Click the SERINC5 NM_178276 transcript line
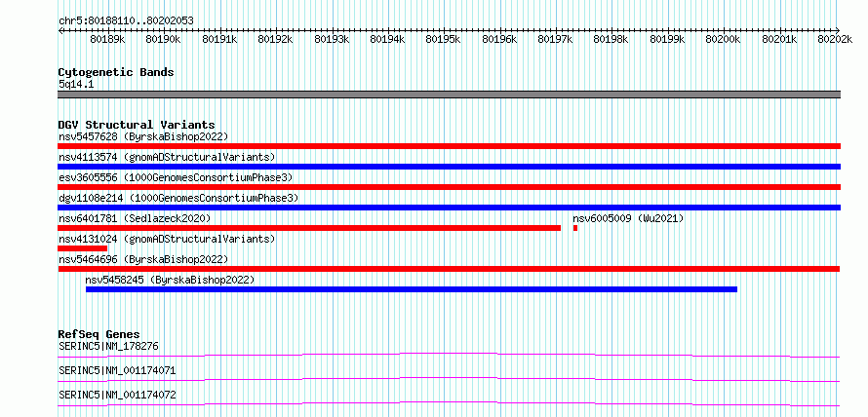868x417 pixels. coord(449,355)
